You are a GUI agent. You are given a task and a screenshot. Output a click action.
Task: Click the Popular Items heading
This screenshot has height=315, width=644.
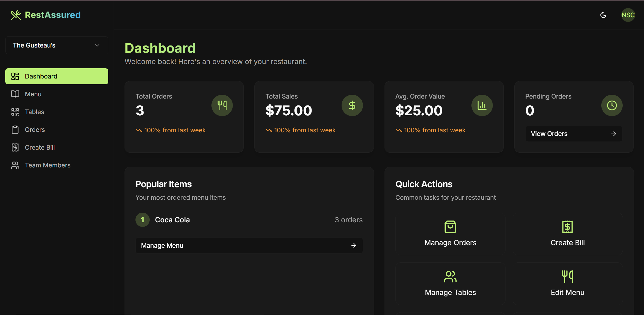163,184
